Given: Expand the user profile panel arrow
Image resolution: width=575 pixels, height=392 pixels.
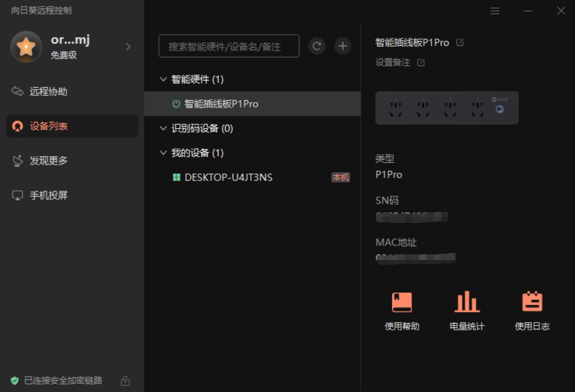Looking at the screenshot, I should (x=127, y=47).
